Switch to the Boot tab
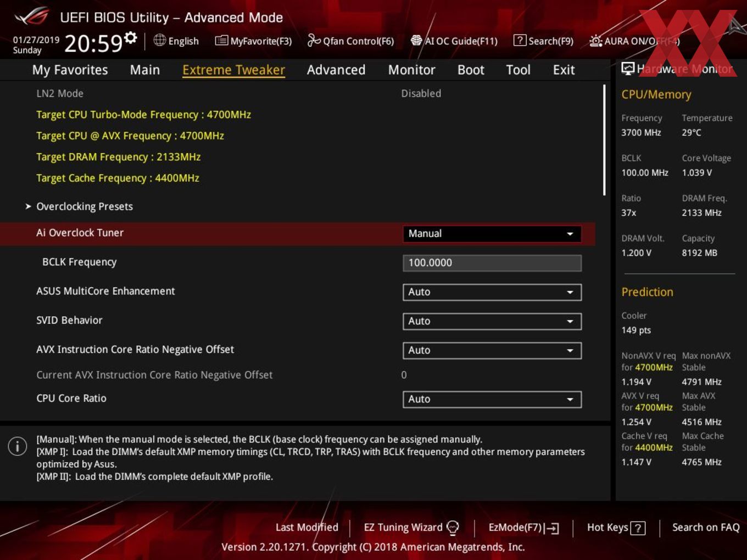747x560 pixels. (471, 70)
